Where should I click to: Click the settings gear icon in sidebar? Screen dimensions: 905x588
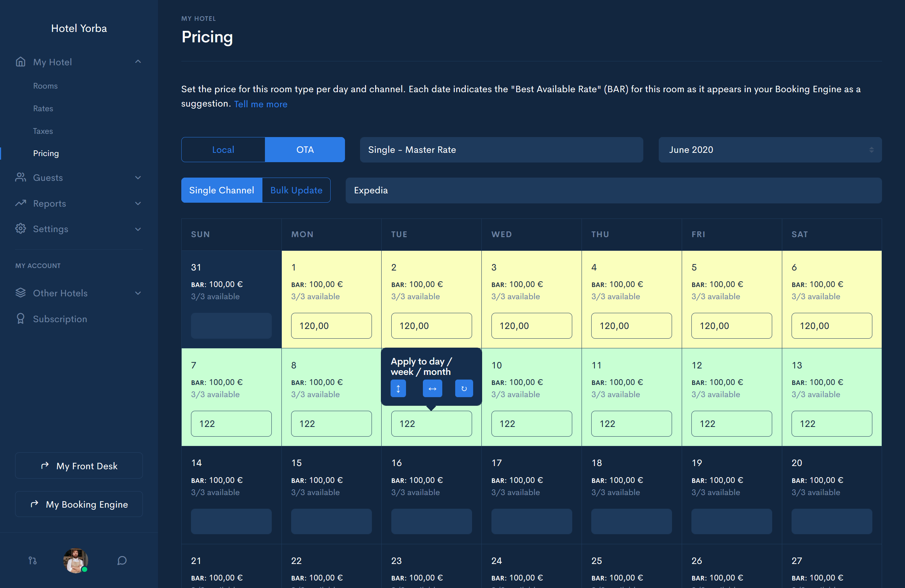[20, 229]
